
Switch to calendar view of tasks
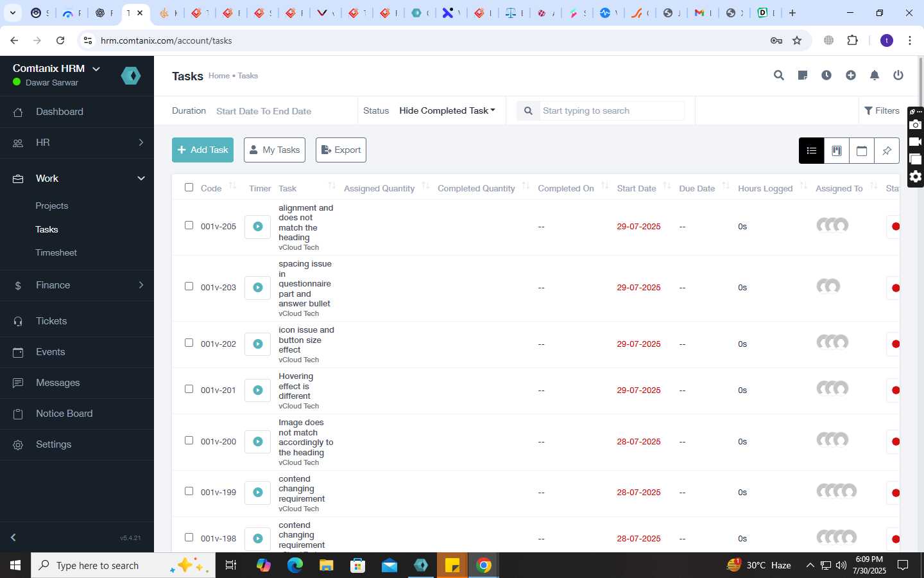coord(862,151)
